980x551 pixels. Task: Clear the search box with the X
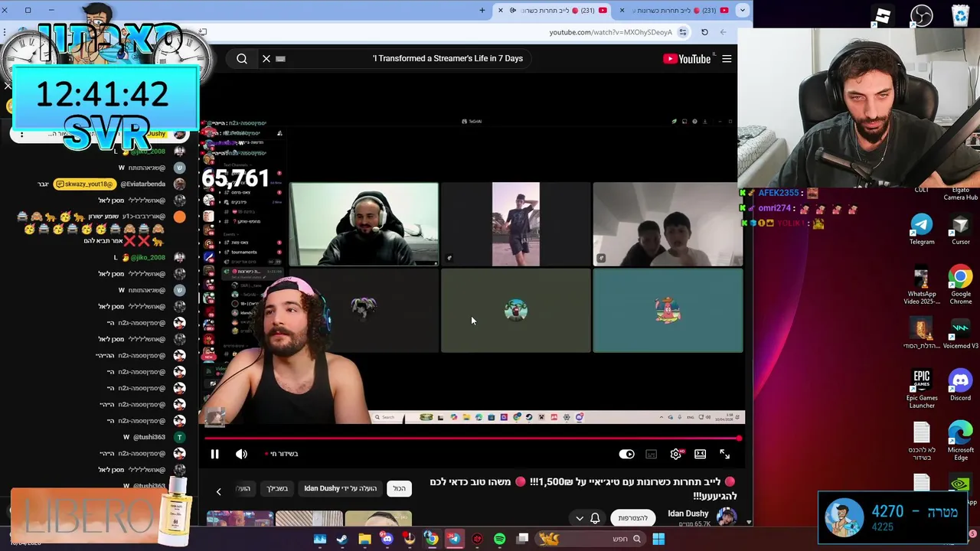coord(266,58)
